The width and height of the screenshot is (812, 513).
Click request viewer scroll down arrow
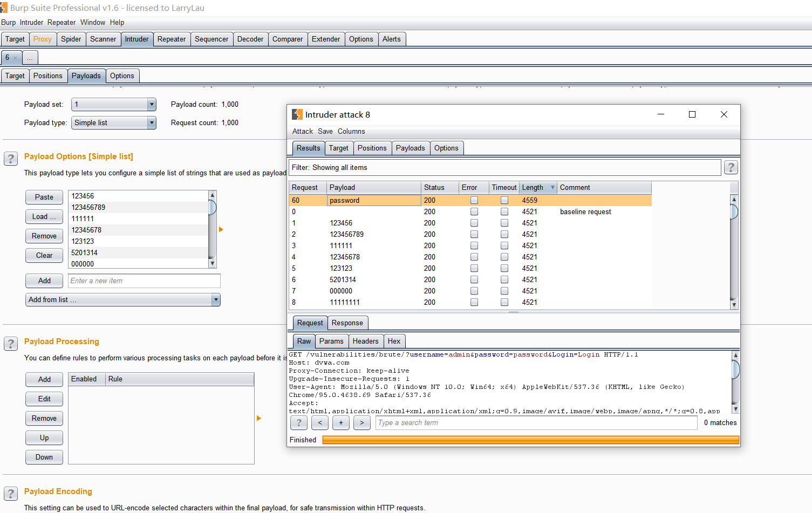(735, 409)
